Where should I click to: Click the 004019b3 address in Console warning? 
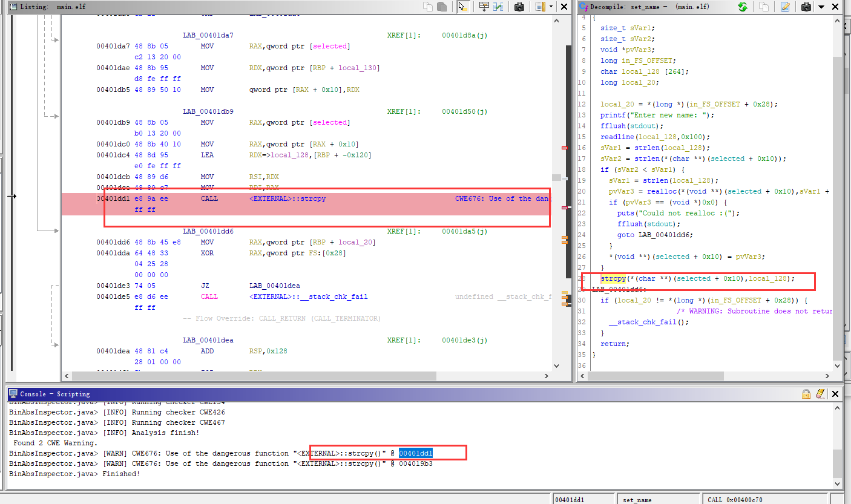click(415, 463)
